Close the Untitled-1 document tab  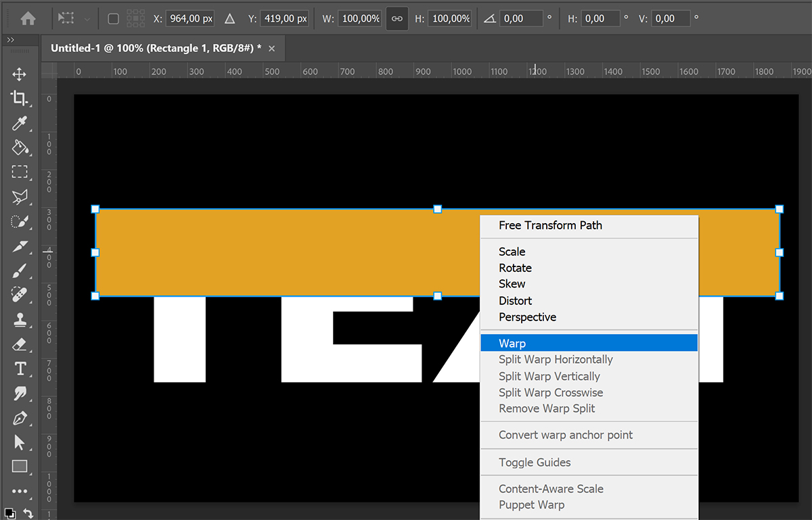click(x=272, y=49)
